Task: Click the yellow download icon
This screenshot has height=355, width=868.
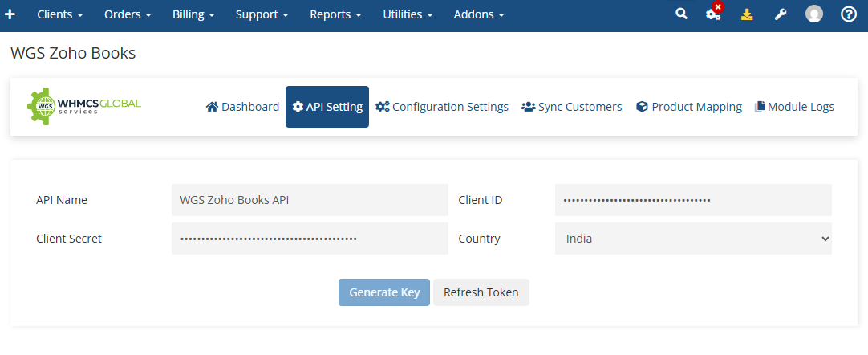Action: 747,14
